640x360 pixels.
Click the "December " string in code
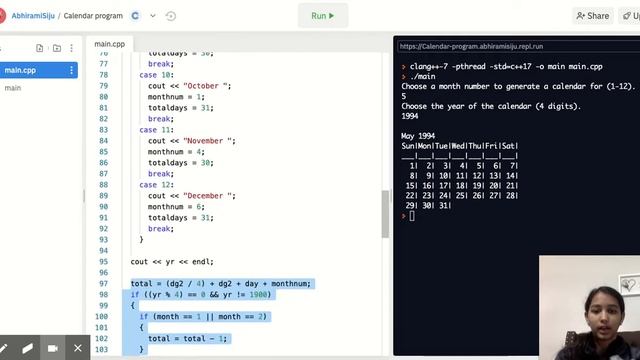[x=207, y=196]
